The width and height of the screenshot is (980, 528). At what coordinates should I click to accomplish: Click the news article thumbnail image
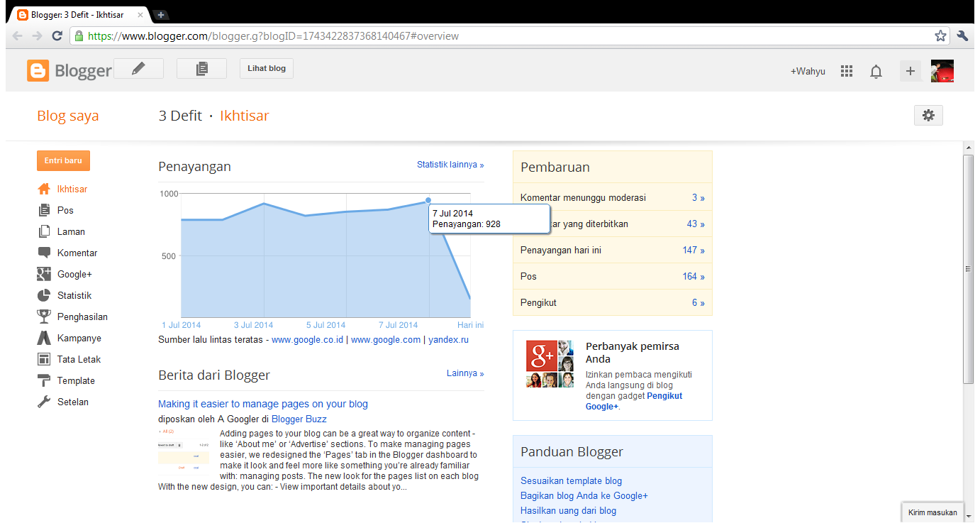point(184,451)
